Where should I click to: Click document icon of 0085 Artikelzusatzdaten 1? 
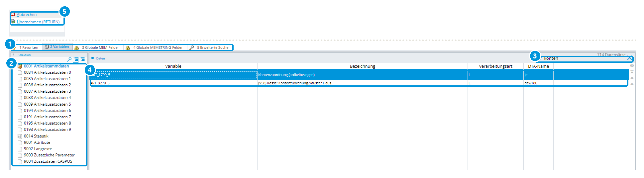point(20,79)
